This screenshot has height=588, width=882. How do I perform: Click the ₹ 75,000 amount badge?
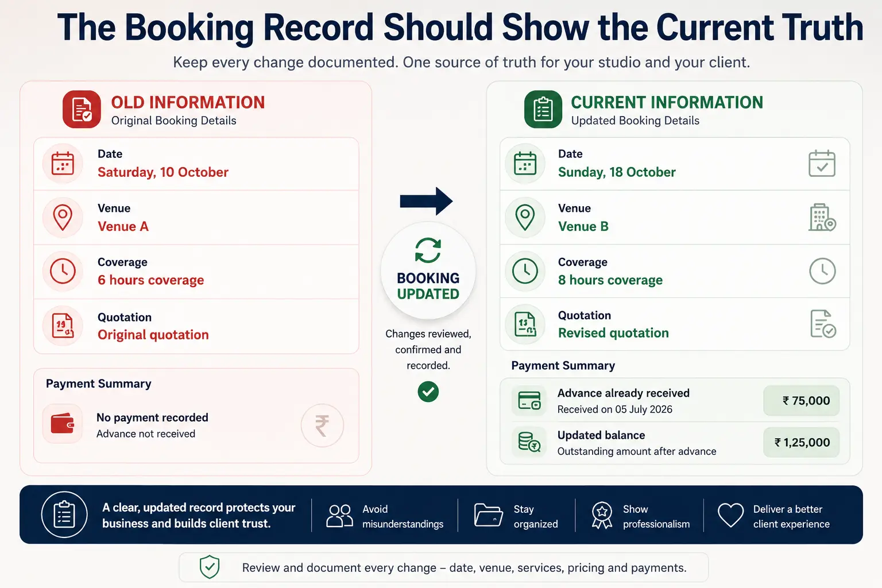(801, 401)
